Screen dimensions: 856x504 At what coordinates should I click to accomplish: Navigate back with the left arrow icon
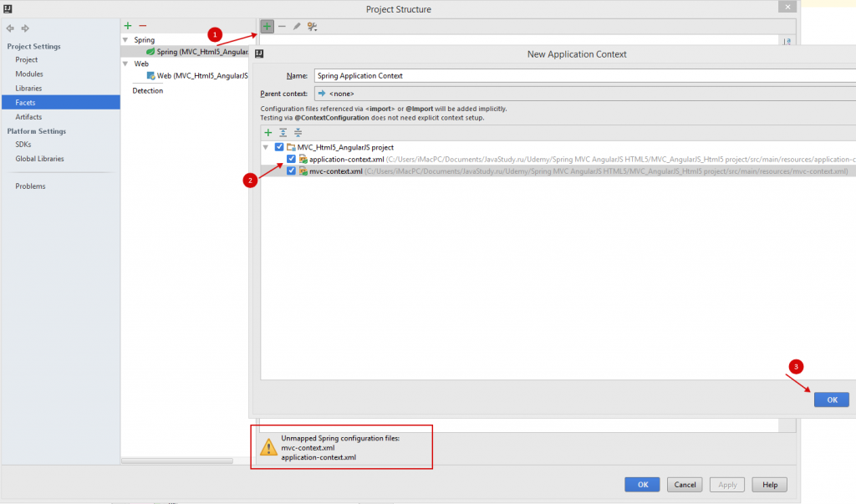(10, 28)
